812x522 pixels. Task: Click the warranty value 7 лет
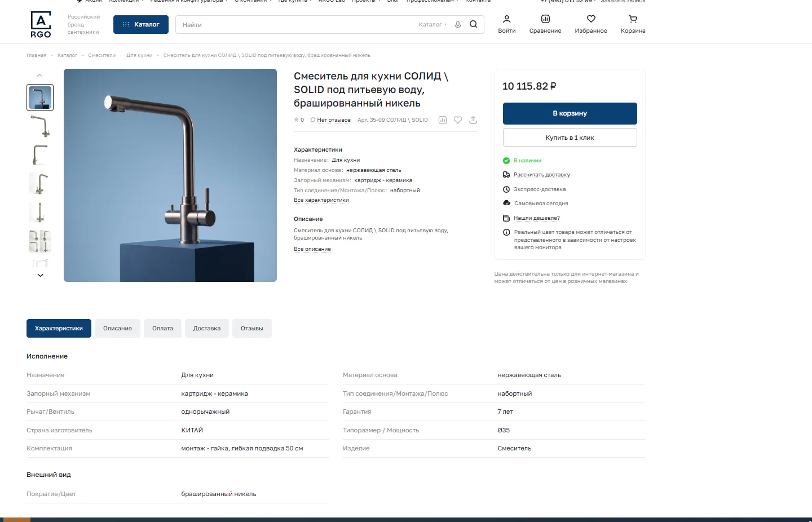pyautogui.click(x=505, y=412)
